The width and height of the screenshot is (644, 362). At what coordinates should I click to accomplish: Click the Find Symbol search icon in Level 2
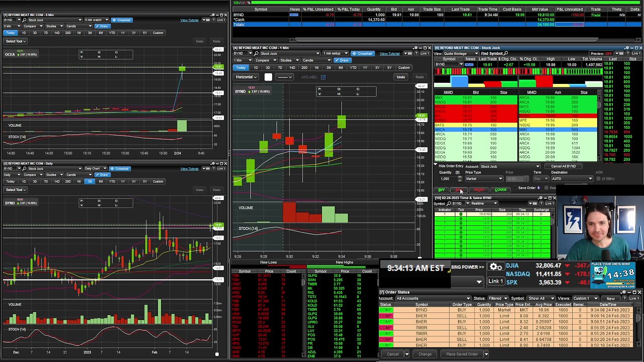point(506,53)
